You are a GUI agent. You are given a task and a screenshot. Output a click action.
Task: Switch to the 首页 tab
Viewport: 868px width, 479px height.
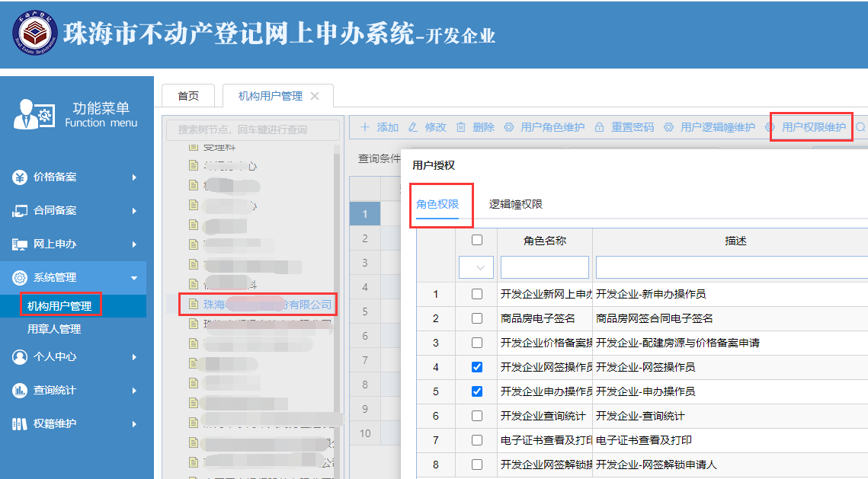coord(188,96)
